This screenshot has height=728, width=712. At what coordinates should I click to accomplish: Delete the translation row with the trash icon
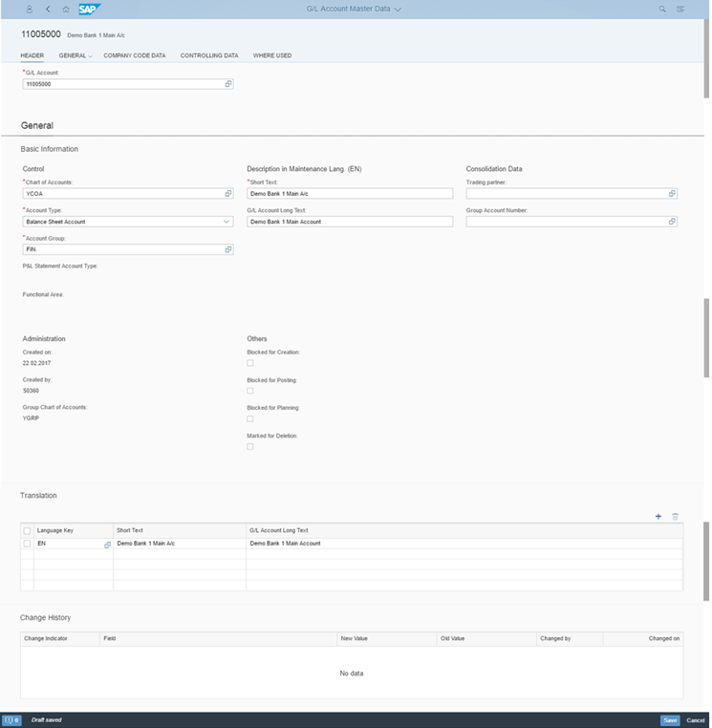(675, 516)
